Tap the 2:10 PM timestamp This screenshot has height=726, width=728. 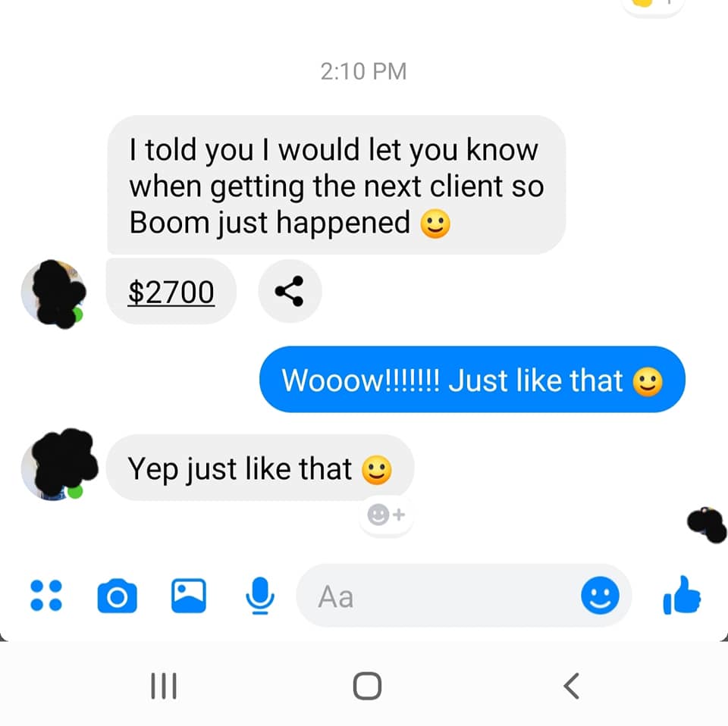point(363,71)
